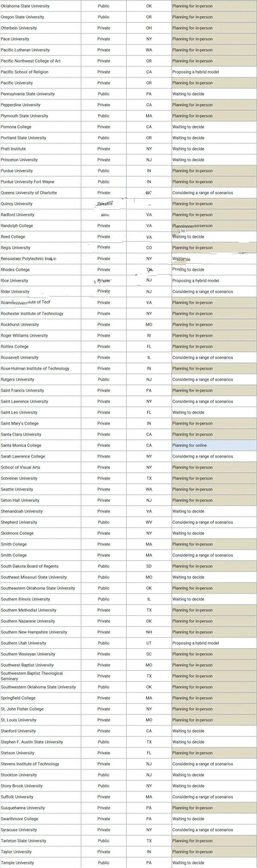
Task: Select the Princeton University name cell
Action: pos(19,160)
